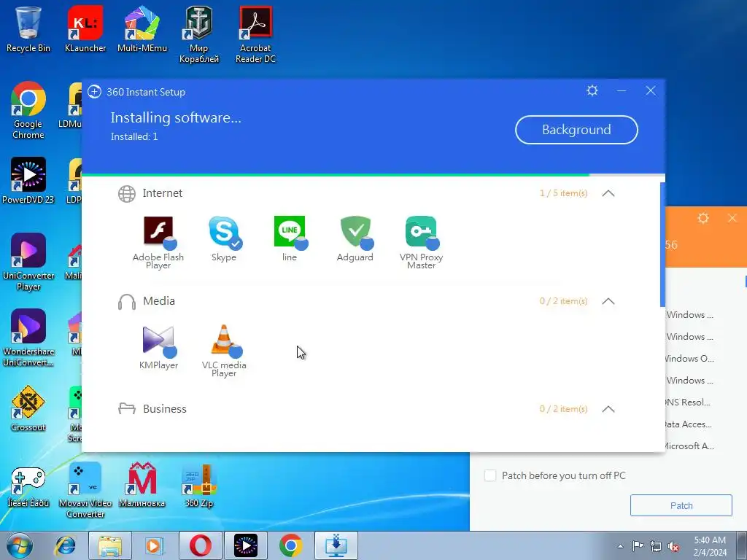Click the 0 / 2 item(s) Media counter
The image size is (747, 560).
tap(564, 301)
